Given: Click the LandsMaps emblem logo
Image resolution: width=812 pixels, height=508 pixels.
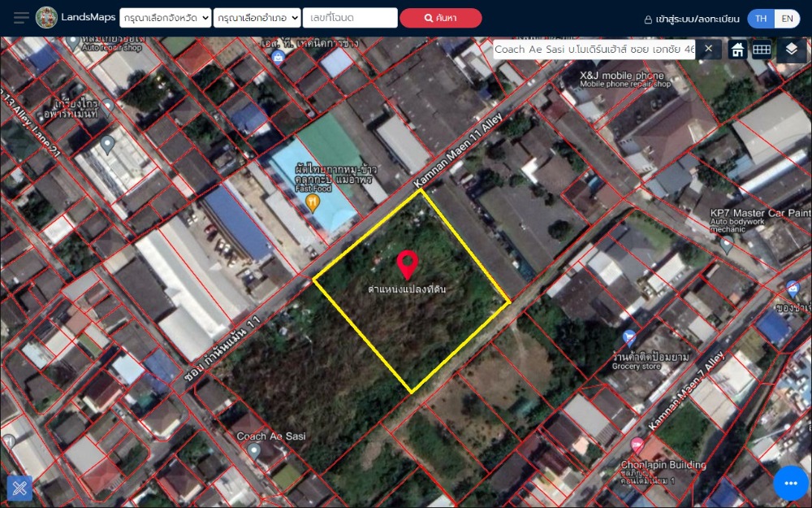Looking at the screenshot, I should coord(46,18).
